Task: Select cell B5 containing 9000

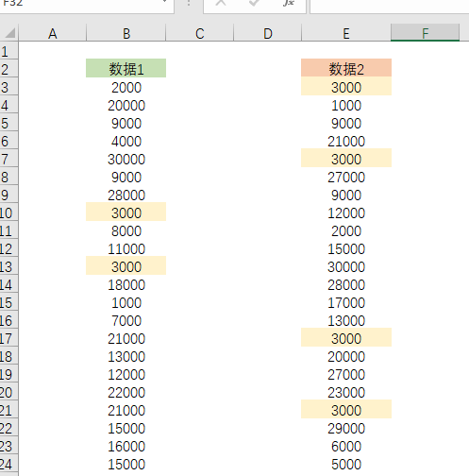Action: coord(126,123)
